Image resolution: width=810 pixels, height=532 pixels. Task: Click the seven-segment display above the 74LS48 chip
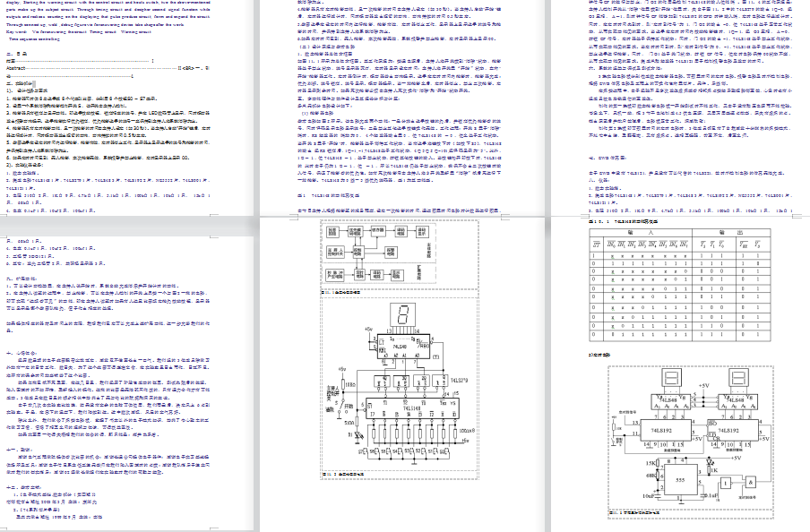[x=404, y=315]
